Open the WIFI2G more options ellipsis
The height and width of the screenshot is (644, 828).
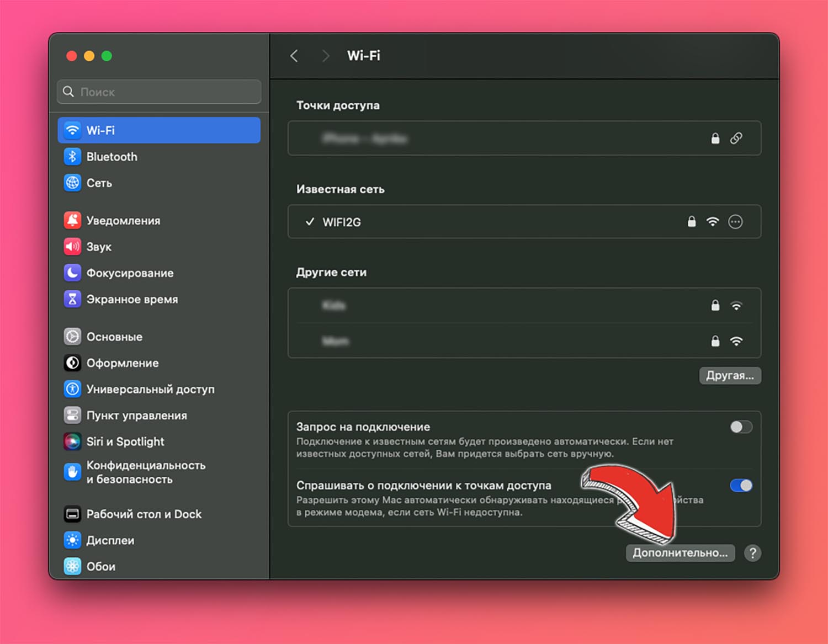[735, 222]
